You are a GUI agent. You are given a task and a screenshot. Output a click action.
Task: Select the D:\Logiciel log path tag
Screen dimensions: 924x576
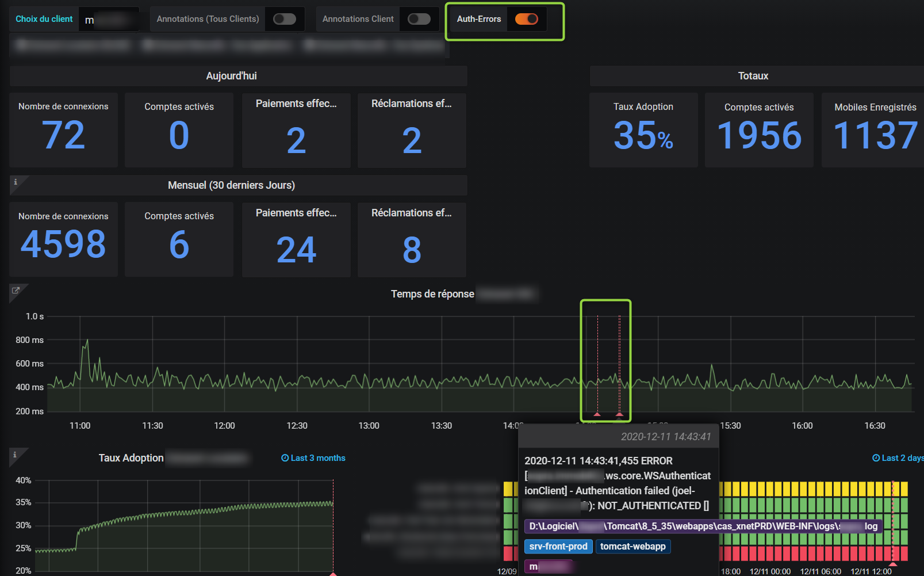click(703, 526)
